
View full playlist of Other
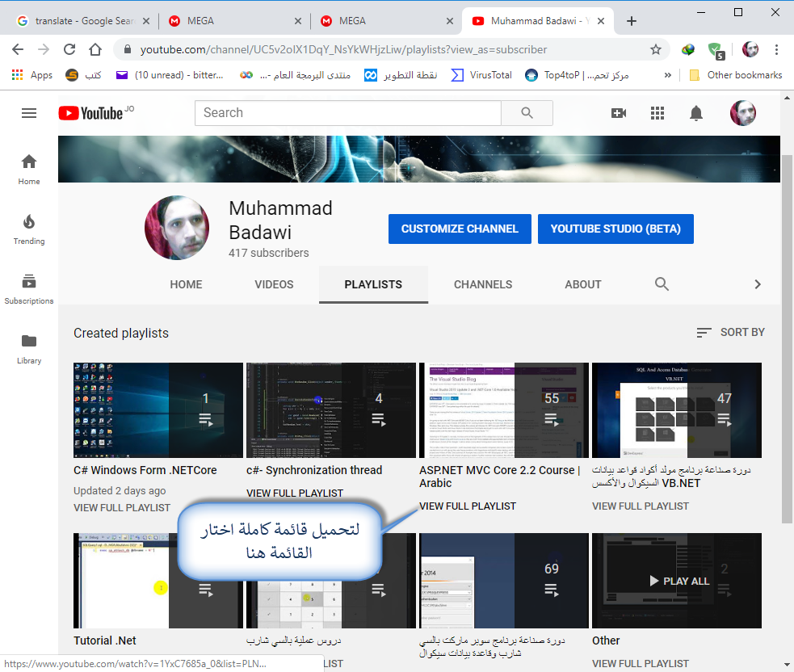[x=641, y=663]
